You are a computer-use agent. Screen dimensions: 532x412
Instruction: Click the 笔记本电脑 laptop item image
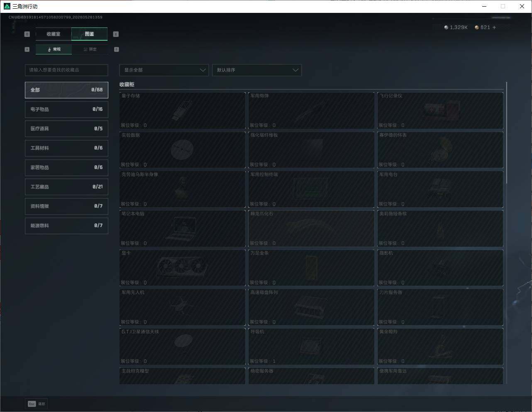(181, 228)
